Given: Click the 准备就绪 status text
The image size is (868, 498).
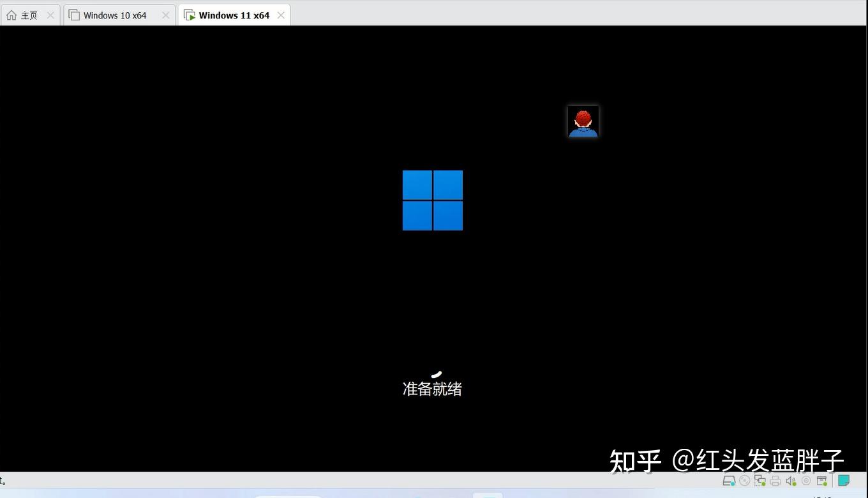Looking at the screenshot, I should tap(432, 388).
